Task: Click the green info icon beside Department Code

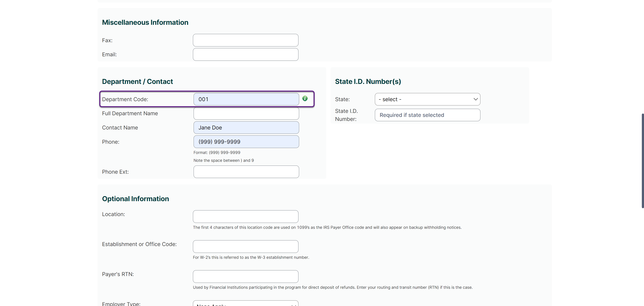Action: [x=305, y=99]
